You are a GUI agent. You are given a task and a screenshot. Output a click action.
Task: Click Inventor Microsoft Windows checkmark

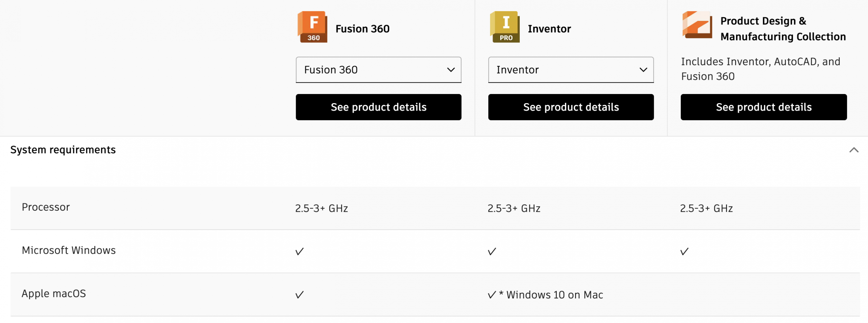(x=492, y=251)
